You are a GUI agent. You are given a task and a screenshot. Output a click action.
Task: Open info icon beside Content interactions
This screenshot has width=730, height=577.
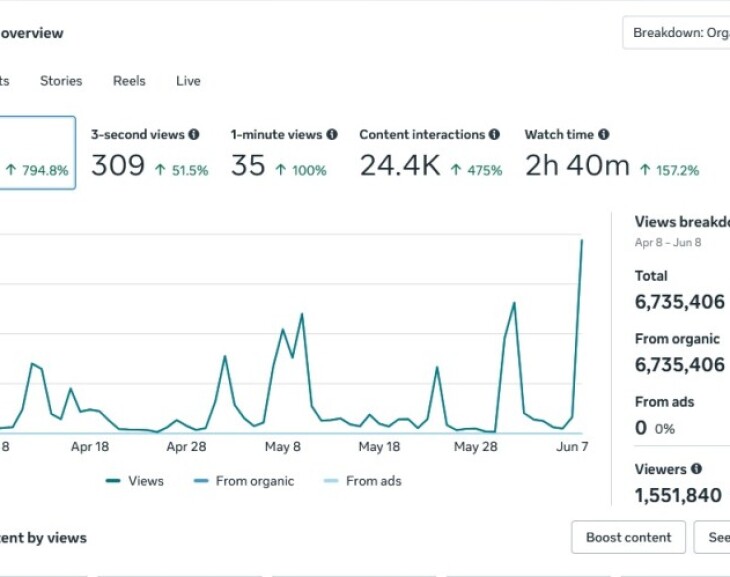(x=494, y=135)
